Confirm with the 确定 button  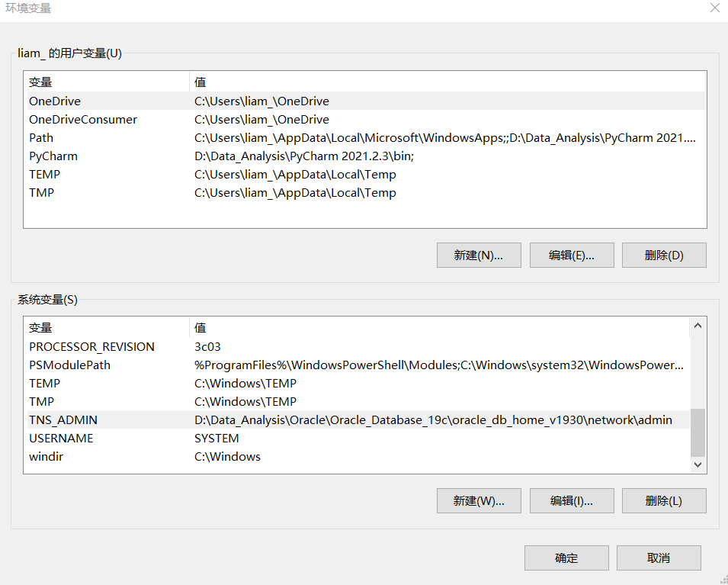point(566,558)
